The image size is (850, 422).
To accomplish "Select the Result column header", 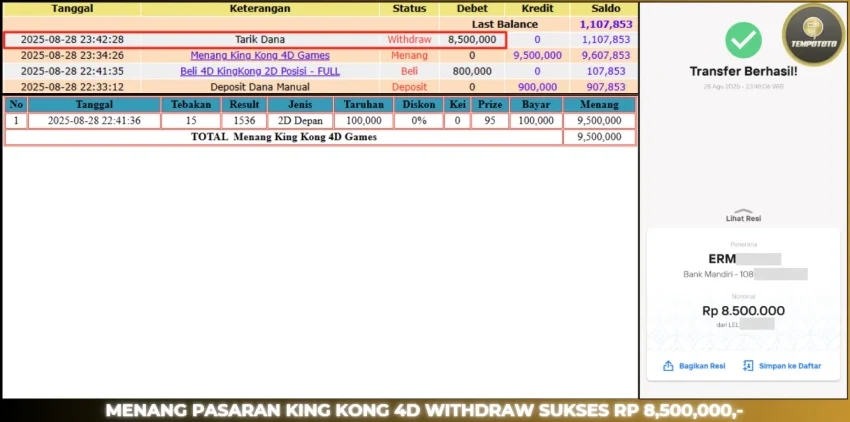I will (244, 104).
